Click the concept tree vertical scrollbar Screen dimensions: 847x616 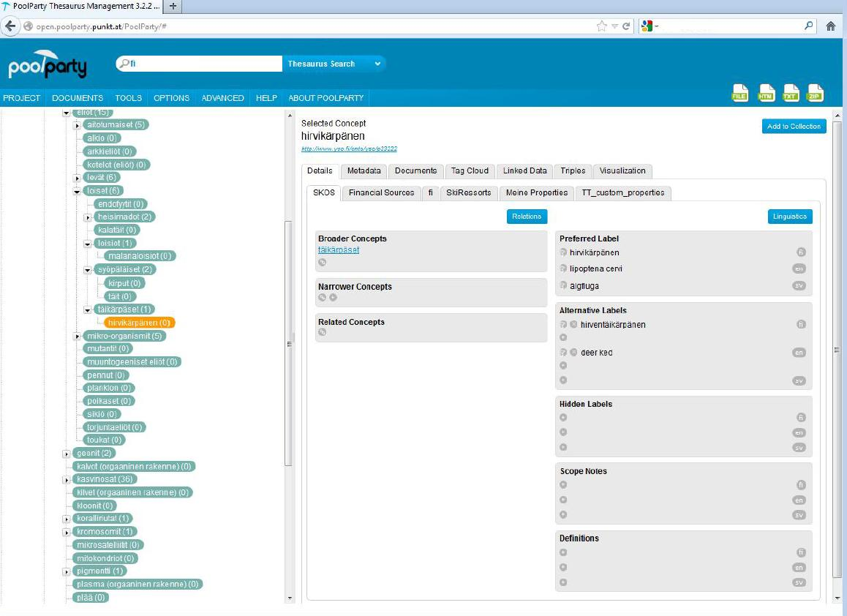288,343
